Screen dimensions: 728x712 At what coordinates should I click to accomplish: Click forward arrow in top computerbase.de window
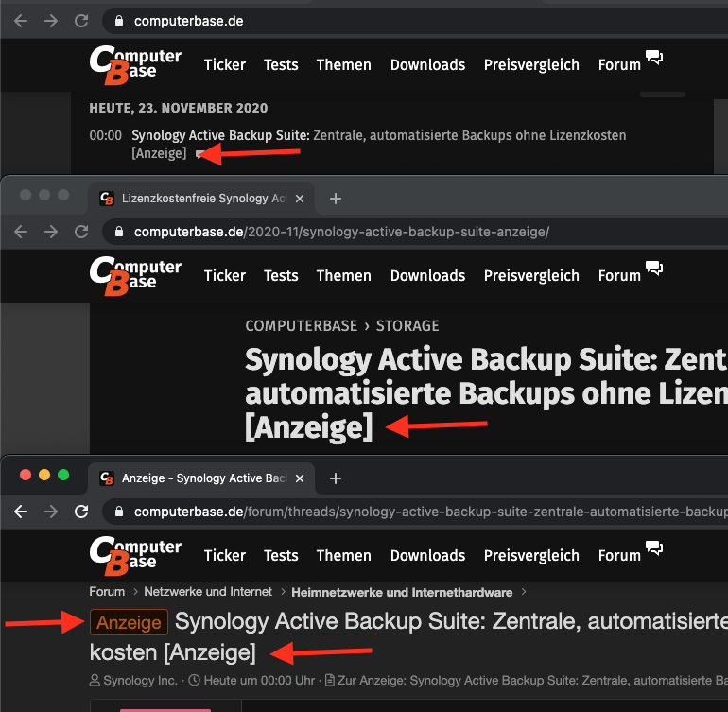coord(51,21)
